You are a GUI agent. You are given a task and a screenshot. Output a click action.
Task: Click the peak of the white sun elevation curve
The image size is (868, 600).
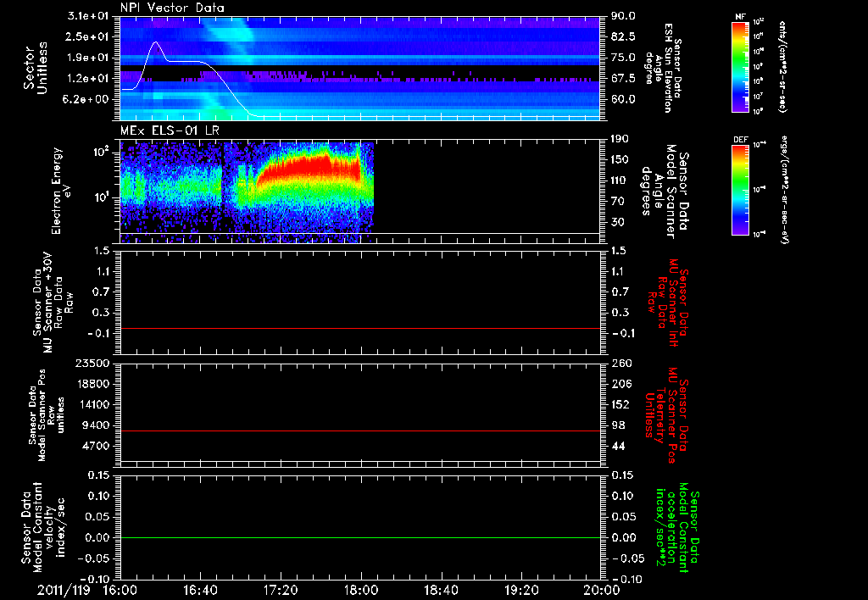pos(156,42)
